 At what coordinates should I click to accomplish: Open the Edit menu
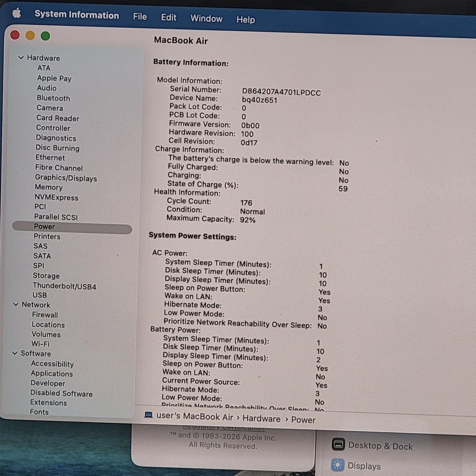point(169,17)
